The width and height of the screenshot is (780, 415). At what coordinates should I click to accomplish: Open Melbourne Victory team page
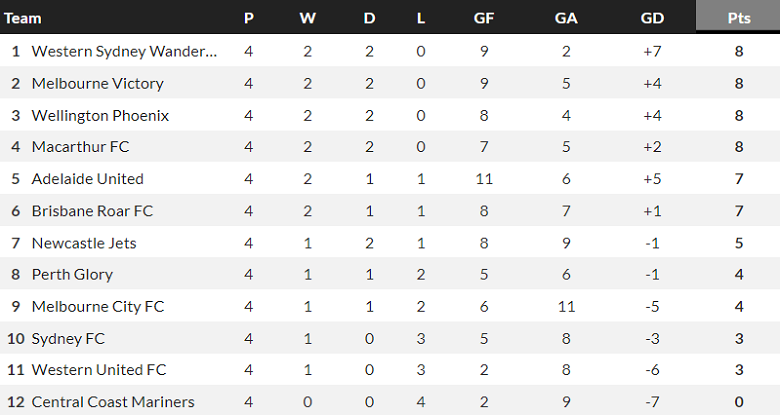click(97, 83)
